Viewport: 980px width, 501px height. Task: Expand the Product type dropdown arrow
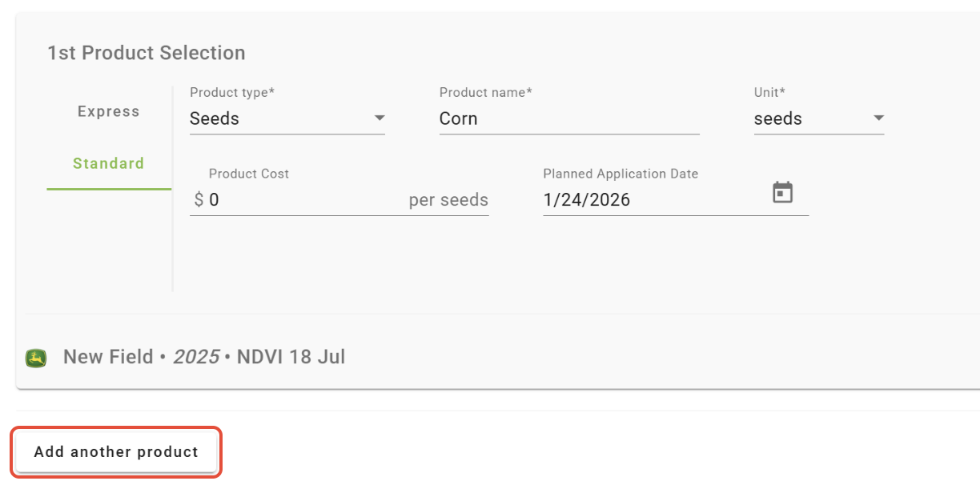(x=380, y=118)
